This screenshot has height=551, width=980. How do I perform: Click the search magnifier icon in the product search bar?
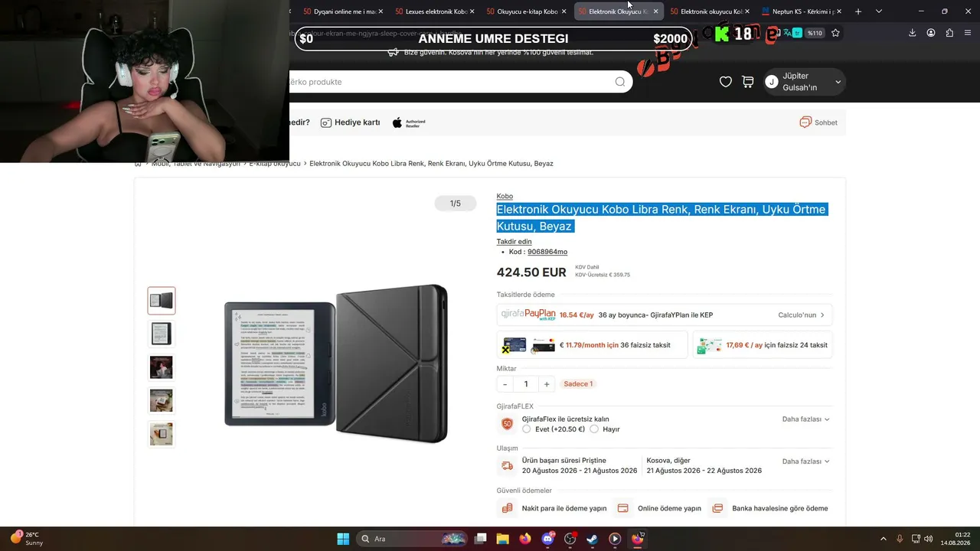coord(620,82)
